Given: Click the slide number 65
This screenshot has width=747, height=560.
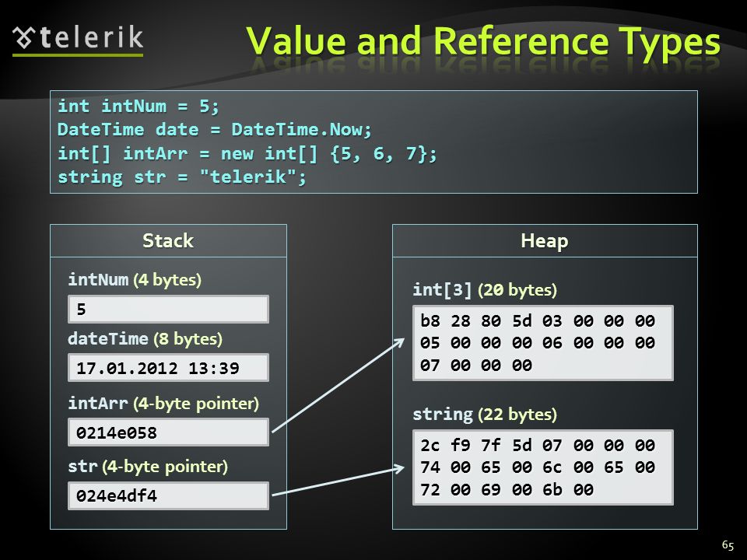Looking at the screenshot, I should pos(728,545).
